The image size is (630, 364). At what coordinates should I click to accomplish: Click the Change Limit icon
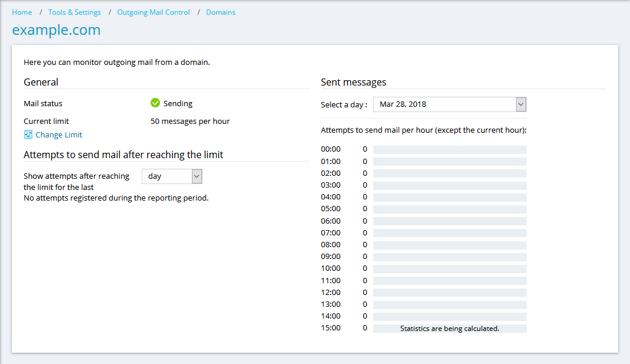[28, 135]
